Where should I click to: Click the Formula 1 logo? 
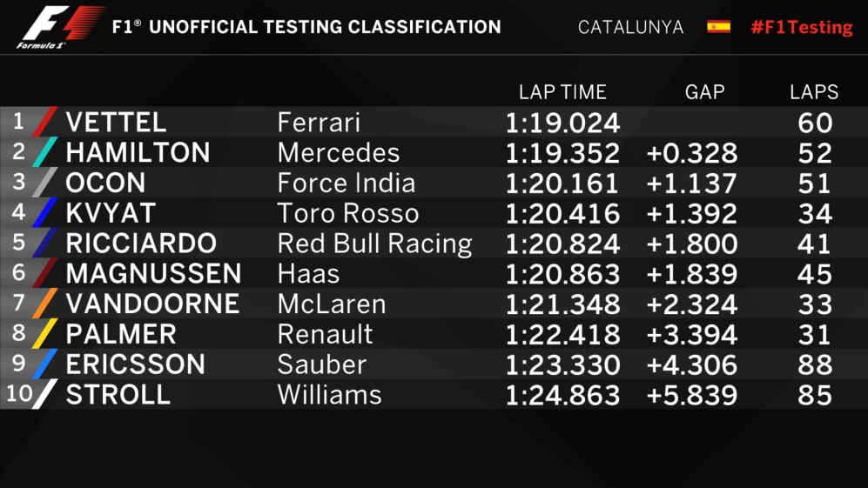pos(59,26)
